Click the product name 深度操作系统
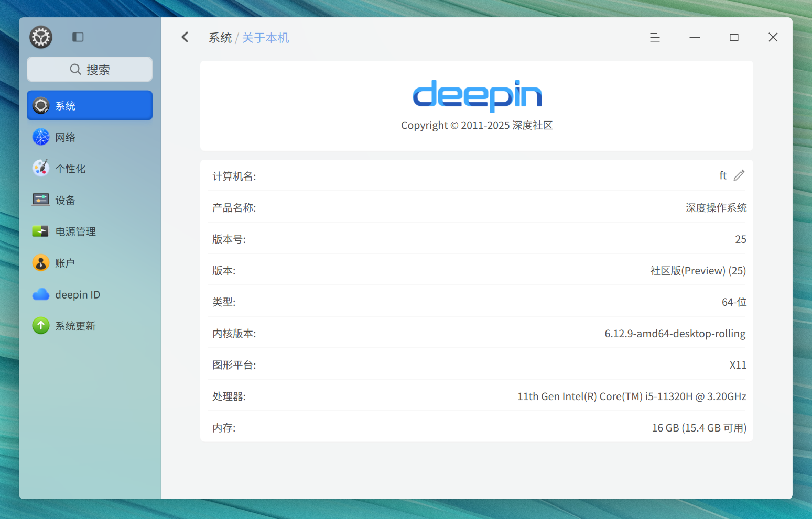Screen dimensions: 812x519 [x=716, y=208]
